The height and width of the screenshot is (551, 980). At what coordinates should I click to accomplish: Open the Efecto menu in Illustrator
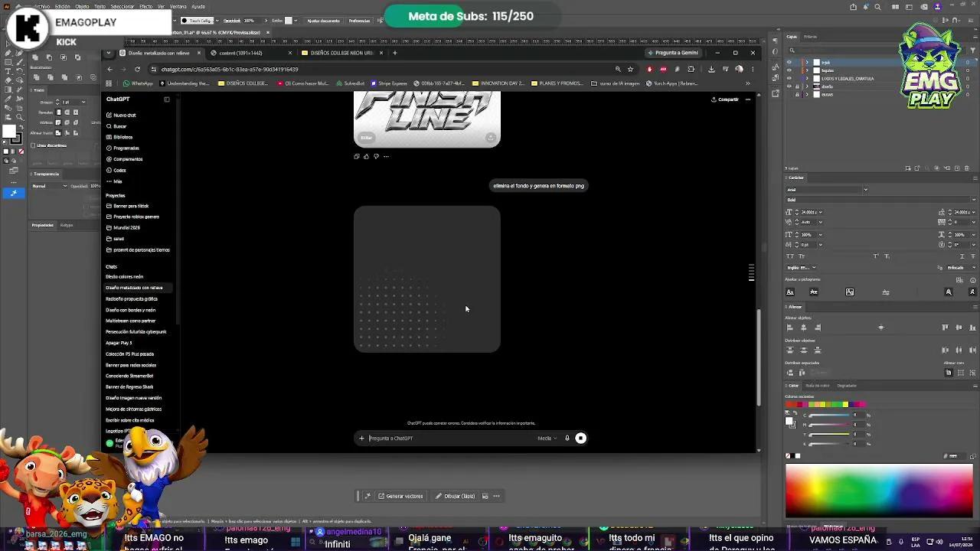pyautogui.click(x=145, y=6)
